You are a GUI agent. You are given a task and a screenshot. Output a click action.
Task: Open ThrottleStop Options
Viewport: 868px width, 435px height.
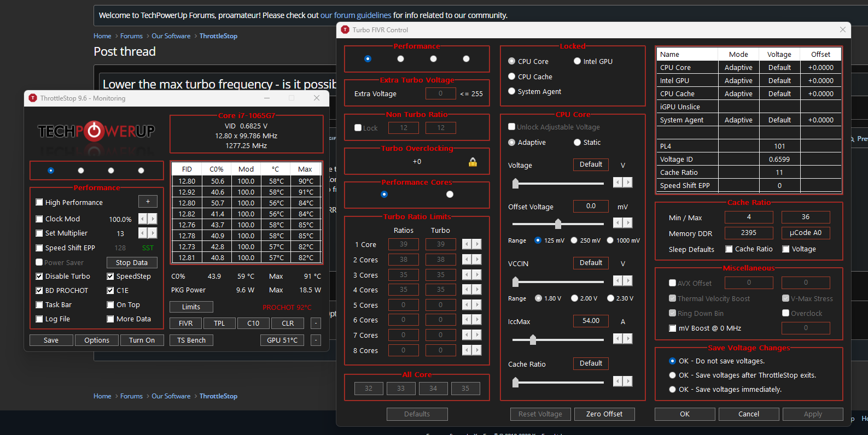97,340
